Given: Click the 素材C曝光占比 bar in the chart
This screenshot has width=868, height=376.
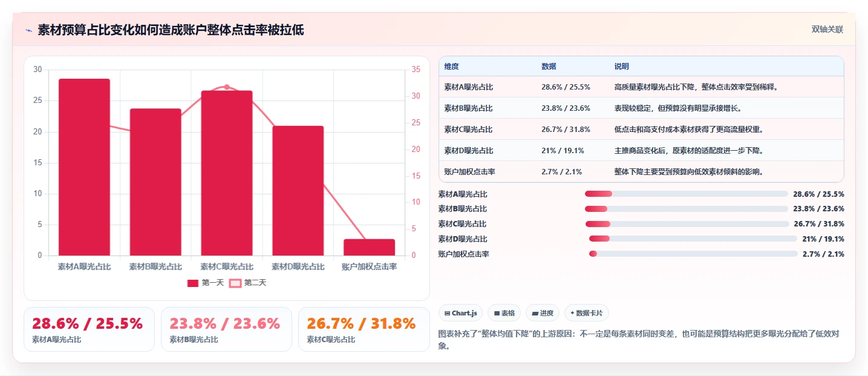Looking at the screenshot, I should [x=227, y=173].
